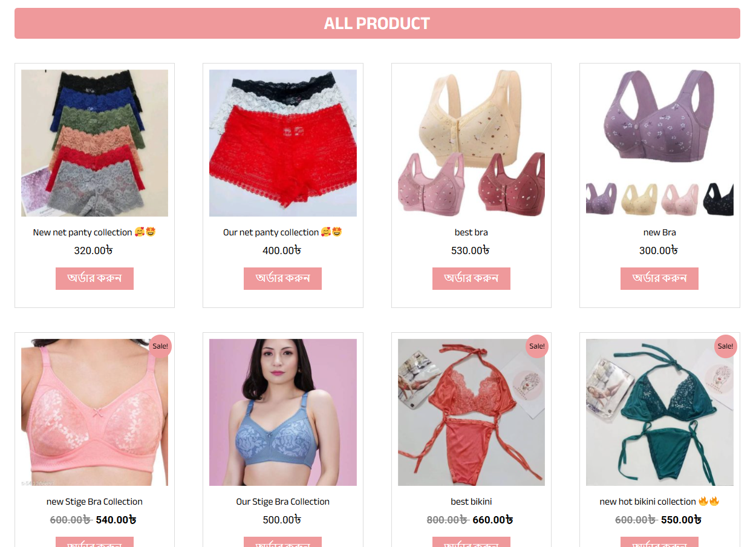Click the Sale! badge on pink Stige Bra
The width and height of the screenshot is (756, 547).
point(160,346)
